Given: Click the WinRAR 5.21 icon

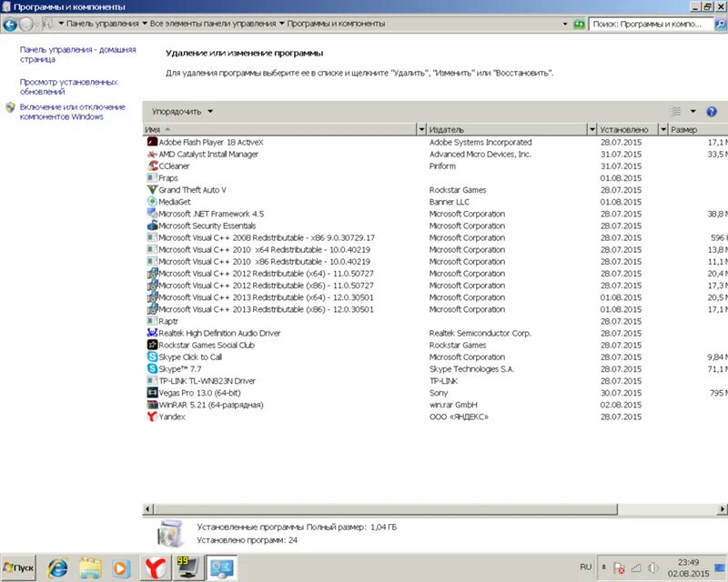Looking at the screenshot, I should (152, 405).
